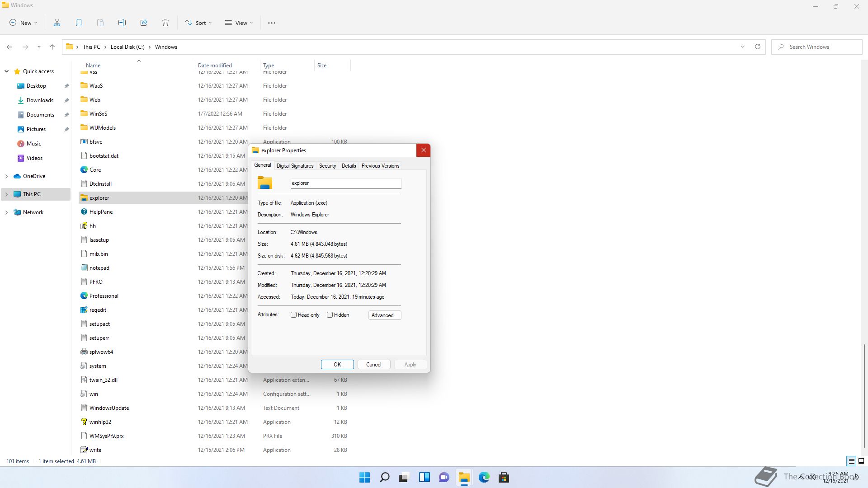The image size is (868, 488).
Task: Open Chat app on taskbar
Action: (444, 477)
